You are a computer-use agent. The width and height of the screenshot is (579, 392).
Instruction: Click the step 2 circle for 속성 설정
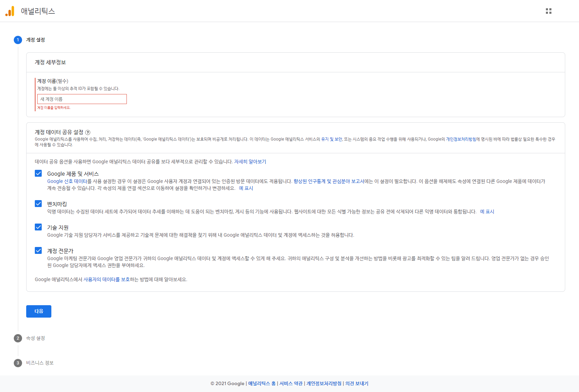(x=18, y=338)
